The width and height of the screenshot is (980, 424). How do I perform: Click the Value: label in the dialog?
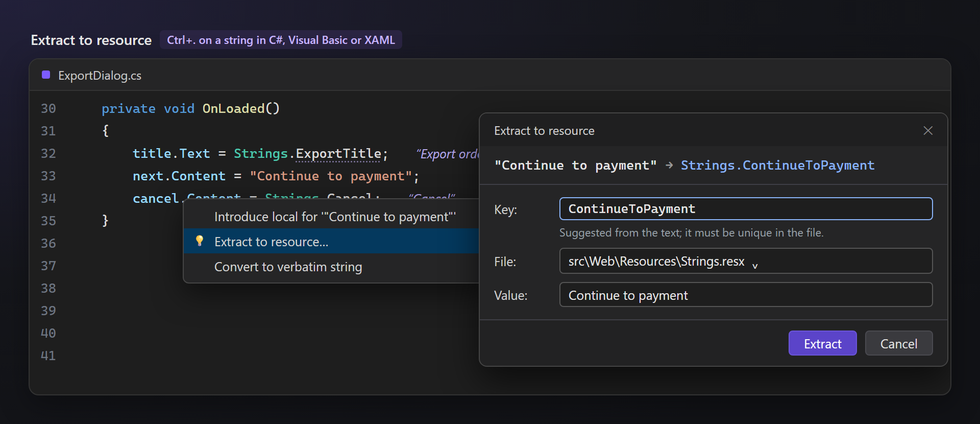(510, 296)
